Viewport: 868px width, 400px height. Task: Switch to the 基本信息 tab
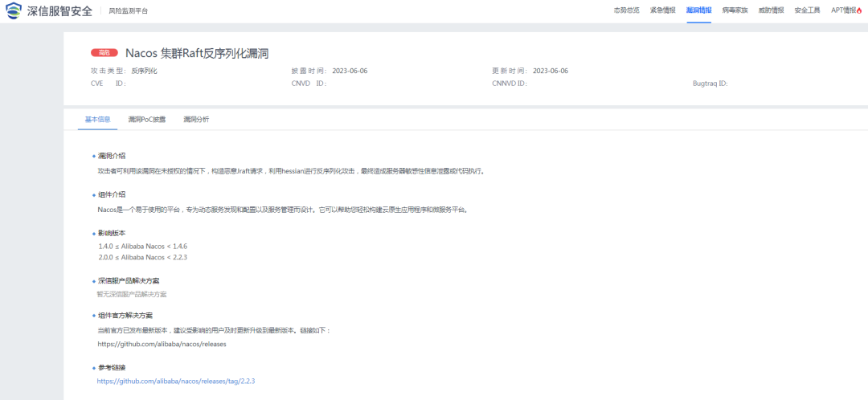point(97,119)
